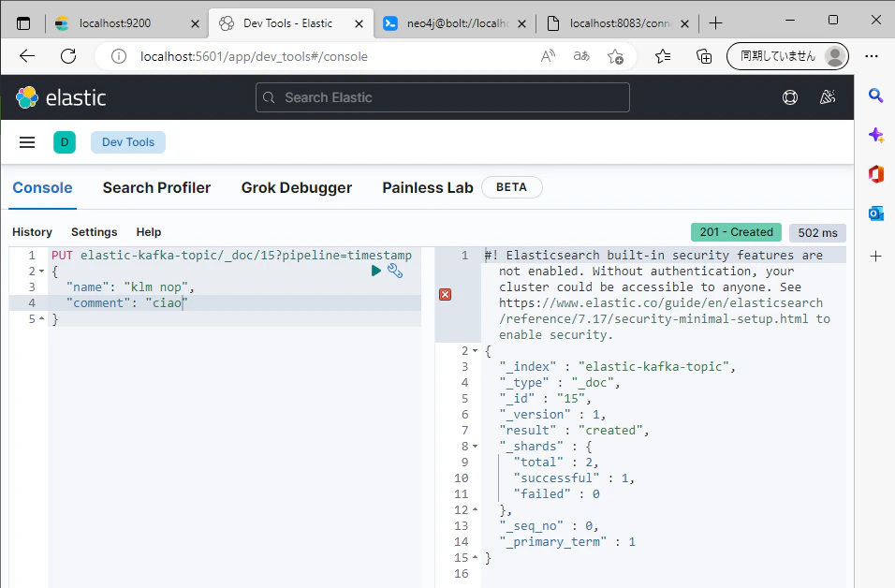
Task: Click the "name": "klm nop" line
Action: tap(130, 287)
